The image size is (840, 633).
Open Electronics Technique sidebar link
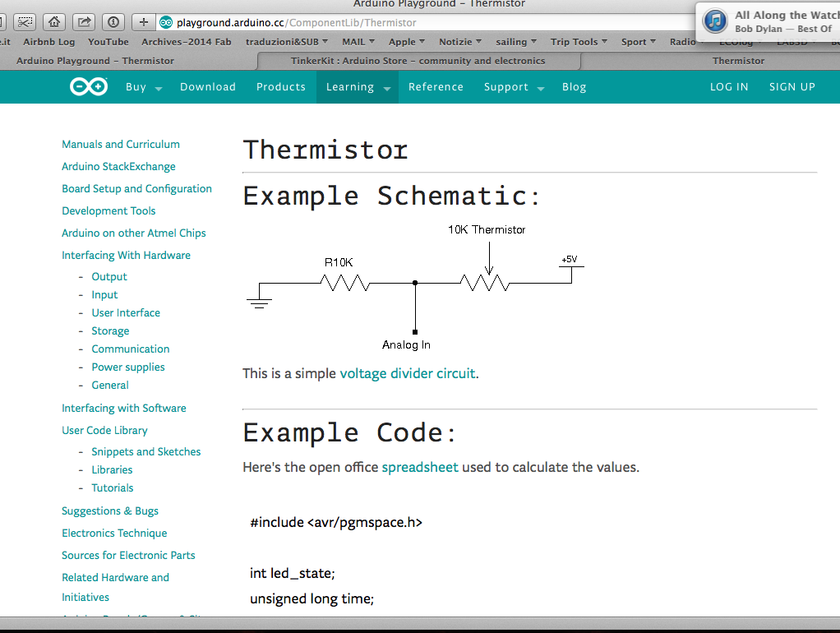[114, 533]
